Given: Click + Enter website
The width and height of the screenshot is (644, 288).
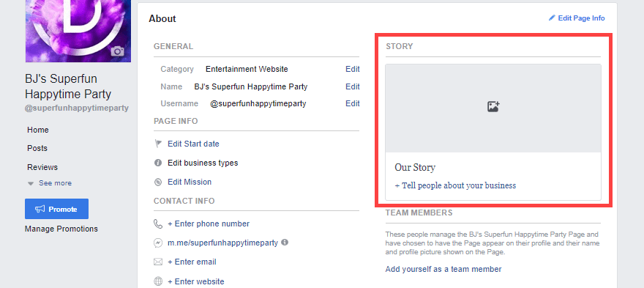Looking at the screenshot, I should point(196,282).
